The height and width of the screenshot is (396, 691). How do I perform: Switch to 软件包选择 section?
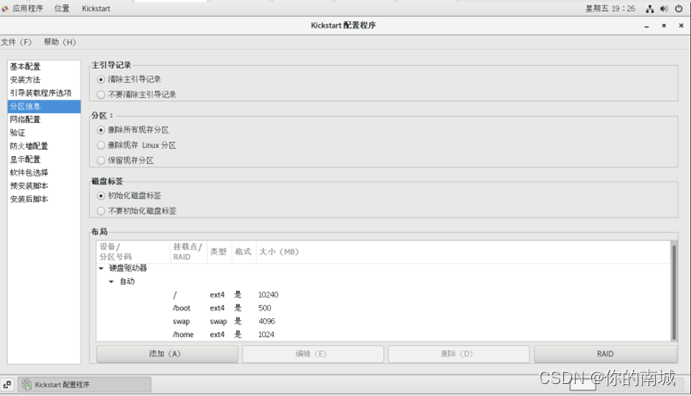click(44, 172)
